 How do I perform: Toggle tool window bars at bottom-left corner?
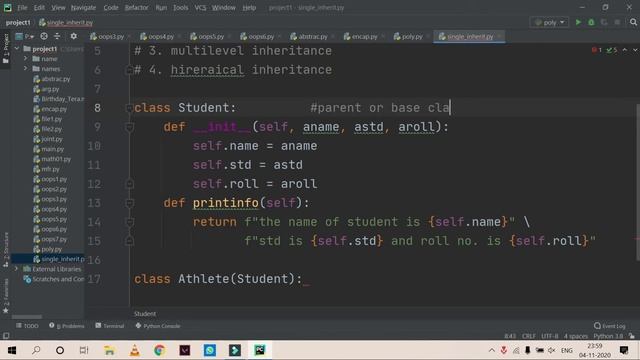[x=6, y=336]
